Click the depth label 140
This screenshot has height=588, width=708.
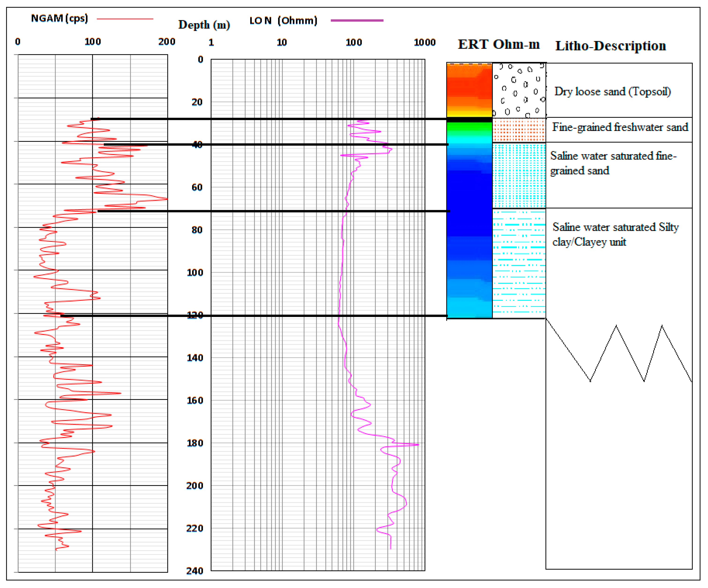(x=195, y=358)
